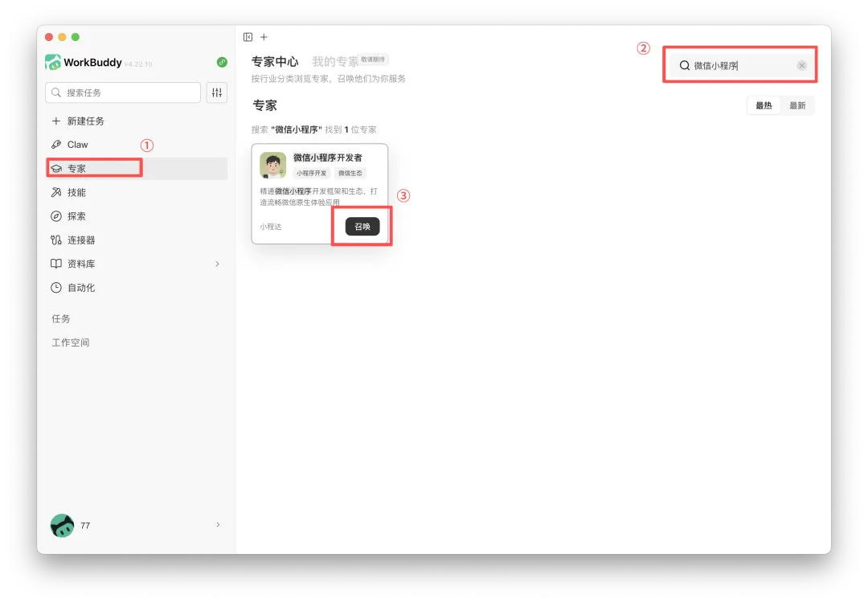Click the 敬请期待 badge
Screen dimensions: 868x603
point(373,59)
